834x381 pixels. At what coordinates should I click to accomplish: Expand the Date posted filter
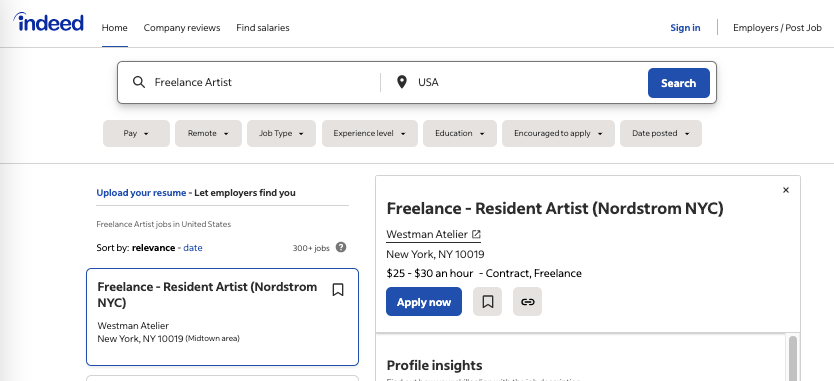661,134
